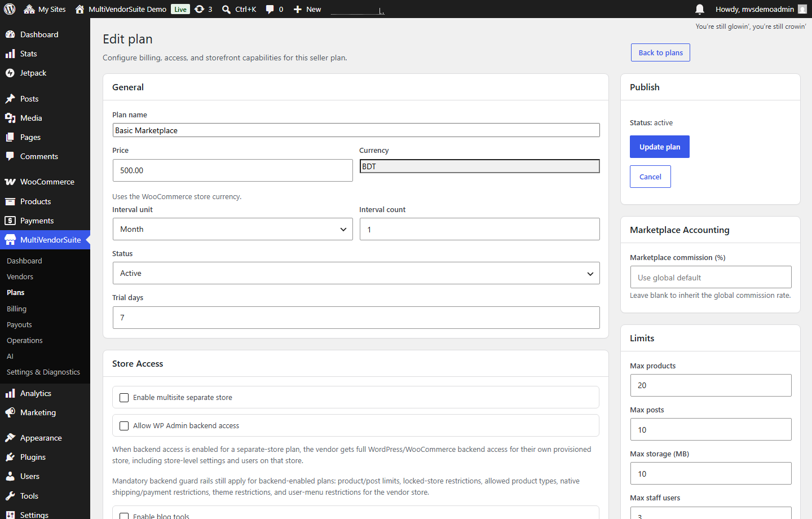
Task: Click the Posts pushpin icon
Action: coord(10,99)
